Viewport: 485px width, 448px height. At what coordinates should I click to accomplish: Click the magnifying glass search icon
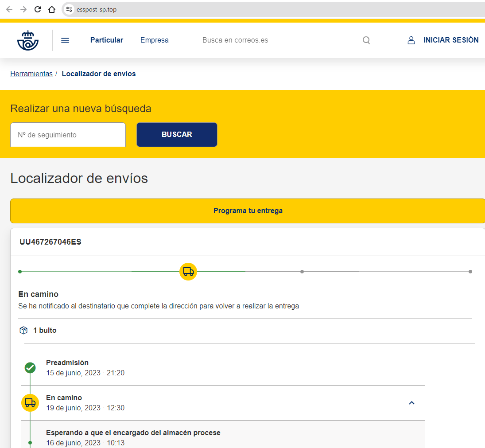click(366, 40)
